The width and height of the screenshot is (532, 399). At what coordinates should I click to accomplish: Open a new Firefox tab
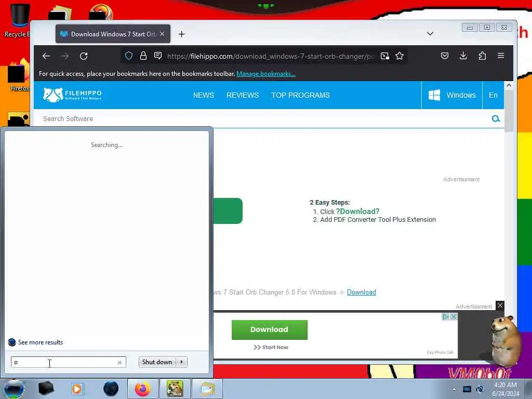(181, 34)
